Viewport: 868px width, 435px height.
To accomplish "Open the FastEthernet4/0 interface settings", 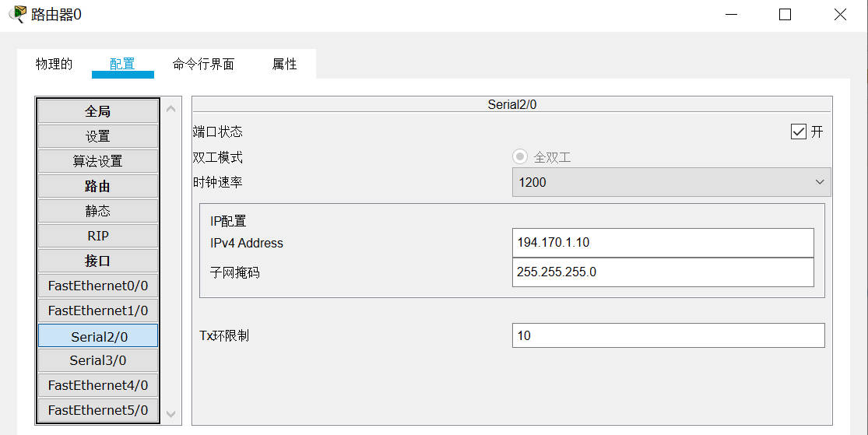I will [98, 385].
